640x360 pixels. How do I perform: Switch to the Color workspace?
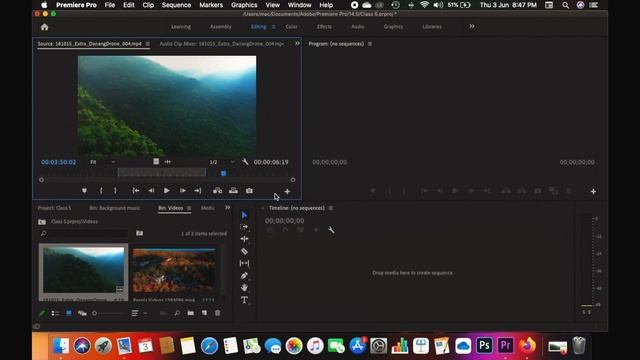coord(291,27)
